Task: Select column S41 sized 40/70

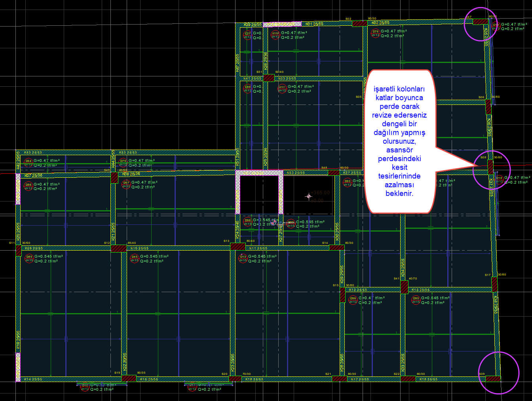Action: point(404,287)
